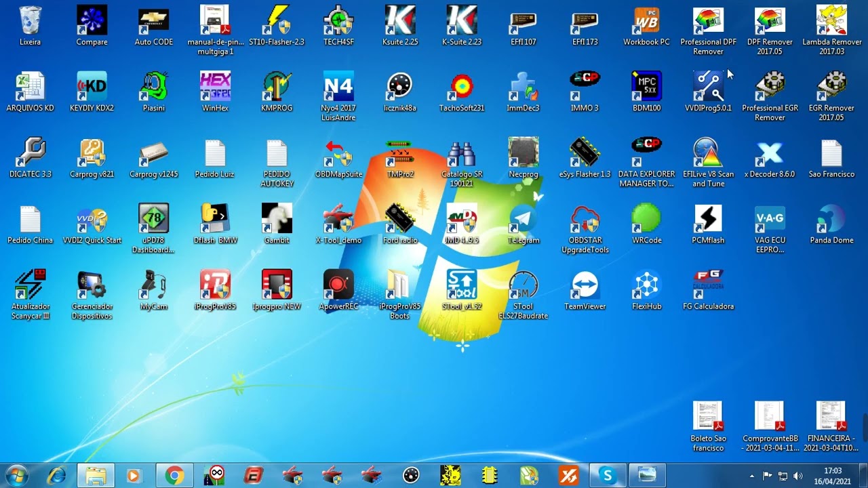
Task: Select the PCMflash shortcut
Action: (x=708, y=218)
